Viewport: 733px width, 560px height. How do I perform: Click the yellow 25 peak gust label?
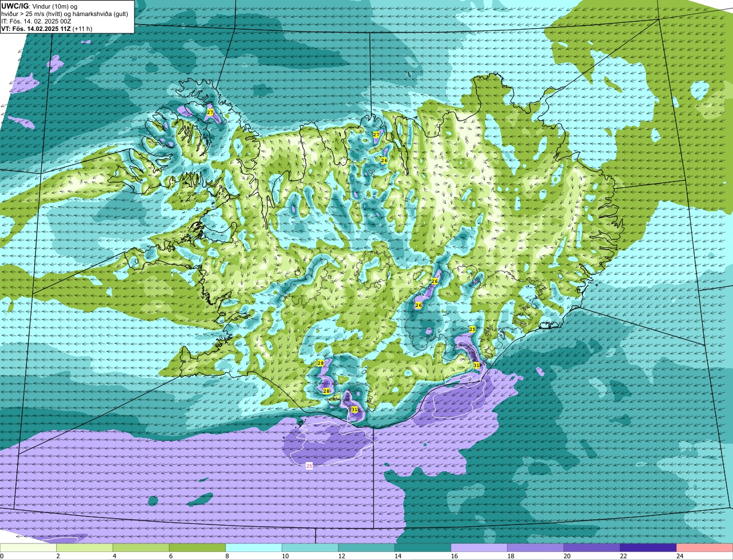pos(472,329)
